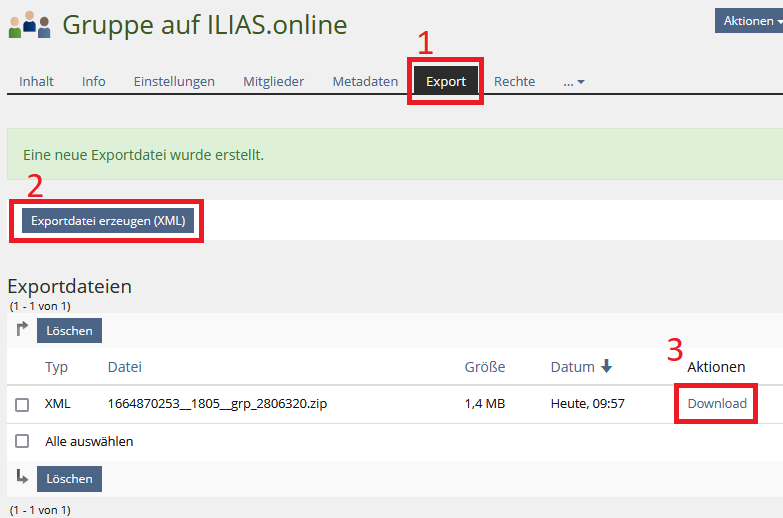Click the sort arrow next to Datum
This screenshot has width=783, height=518.
point(606,367)
